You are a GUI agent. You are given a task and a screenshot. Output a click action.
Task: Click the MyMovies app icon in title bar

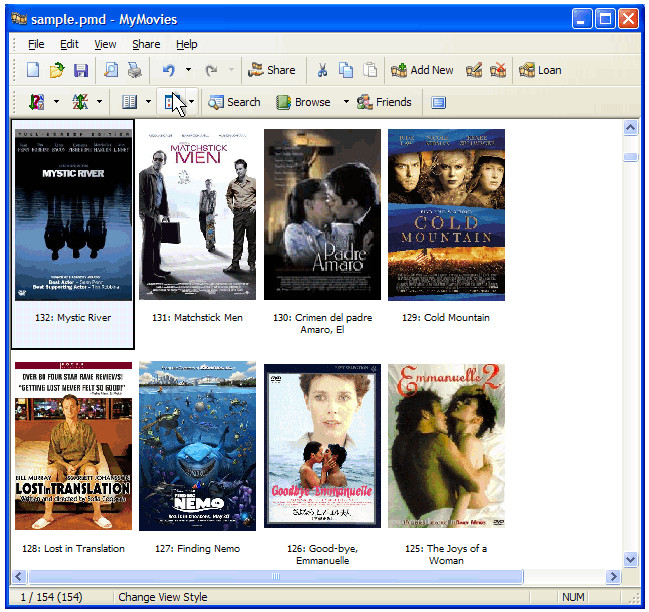[19, 19]
